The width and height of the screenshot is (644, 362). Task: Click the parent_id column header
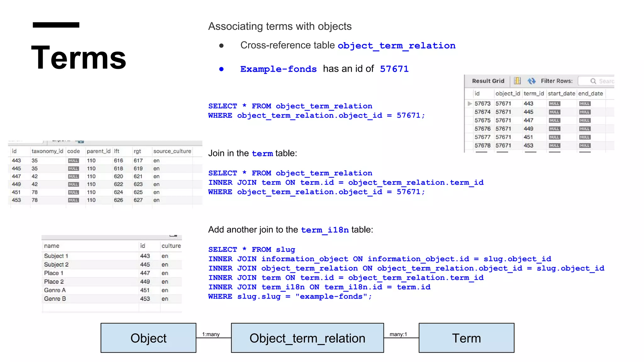coord(98,151)
